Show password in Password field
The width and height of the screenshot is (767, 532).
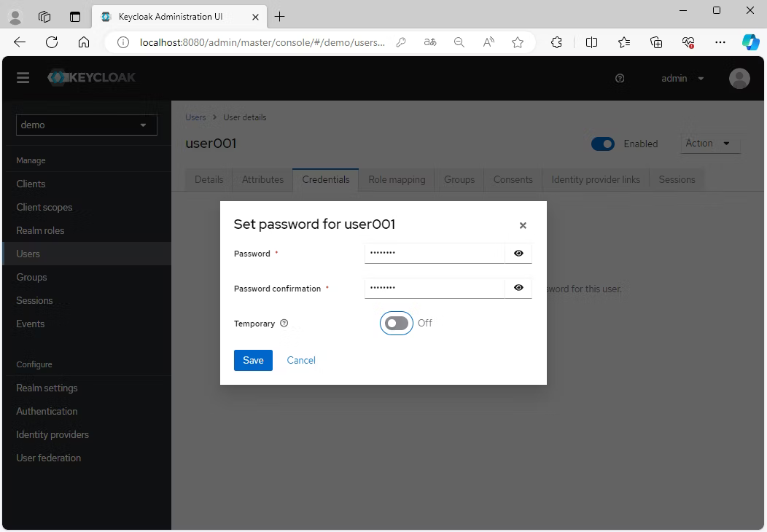click(x=518, y=254)
